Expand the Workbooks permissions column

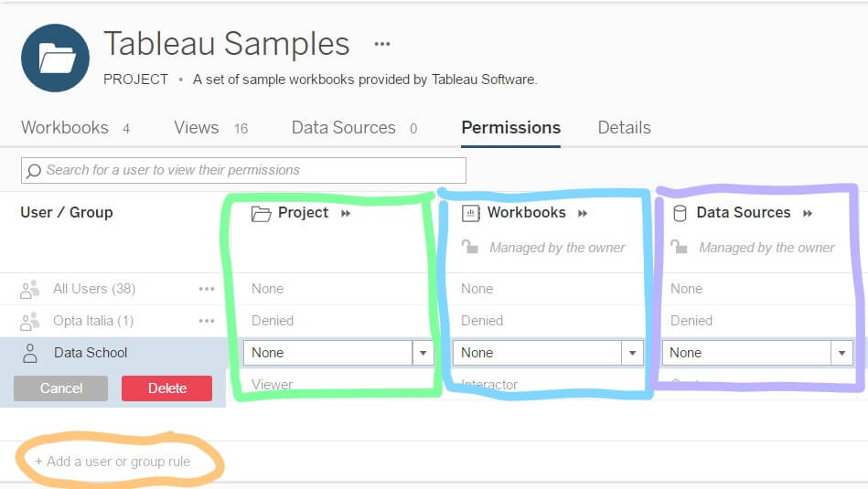(x=583, y=213)
